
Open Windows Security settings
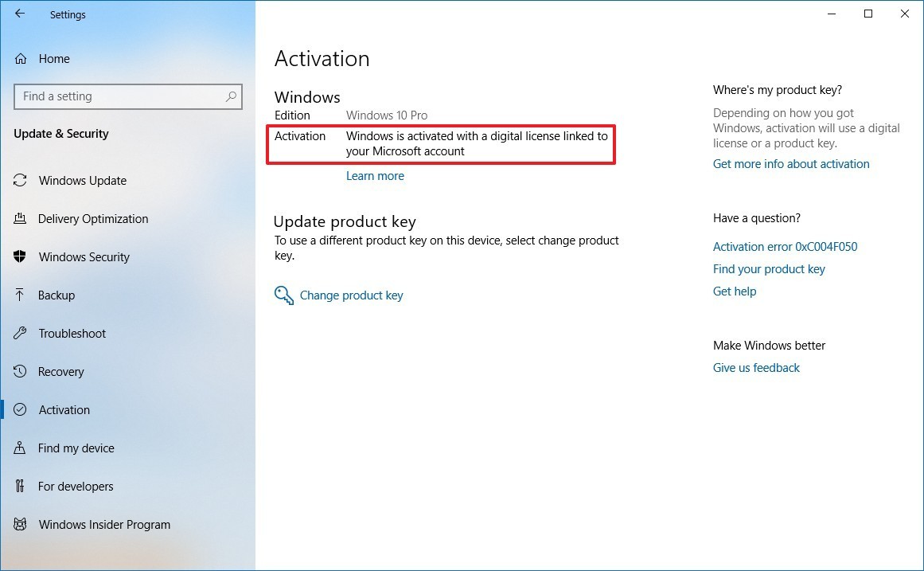[84, 256]
